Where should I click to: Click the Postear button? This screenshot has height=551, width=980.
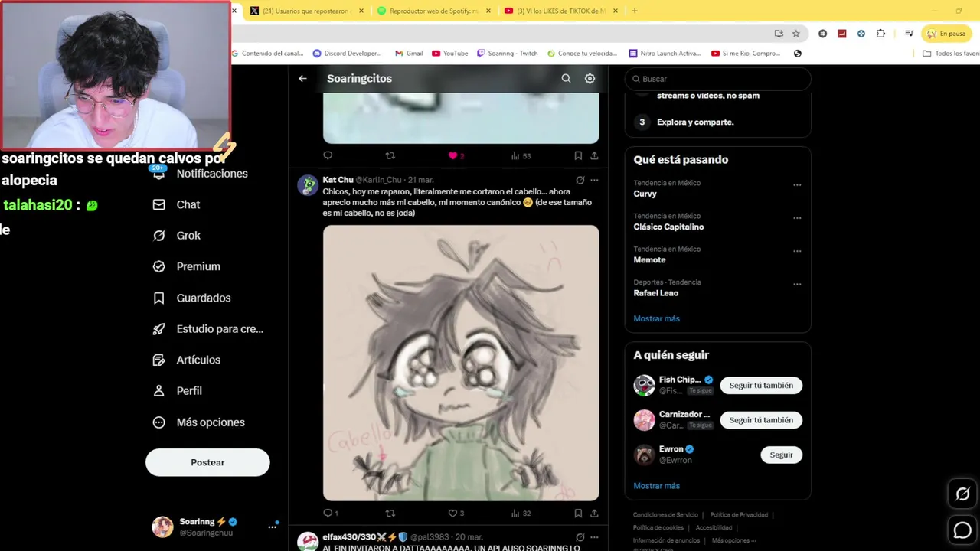tap(207, 462)
